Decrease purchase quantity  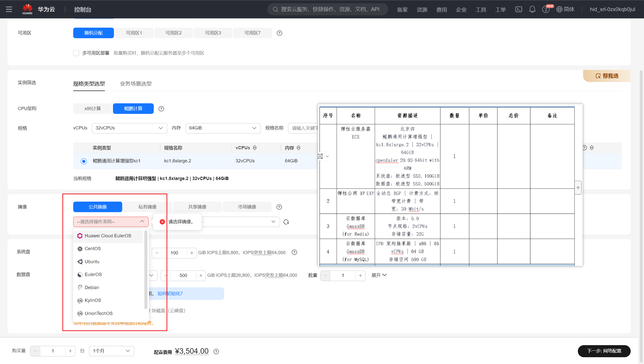[x=35, y=351]
